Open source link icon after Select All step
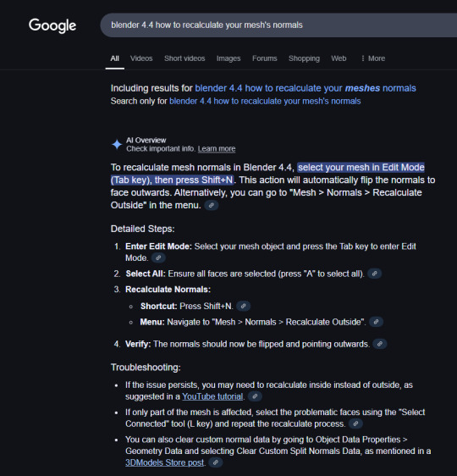Image resolution: width=457 pixels, height=476 pixels. click(x=375, y=274)
